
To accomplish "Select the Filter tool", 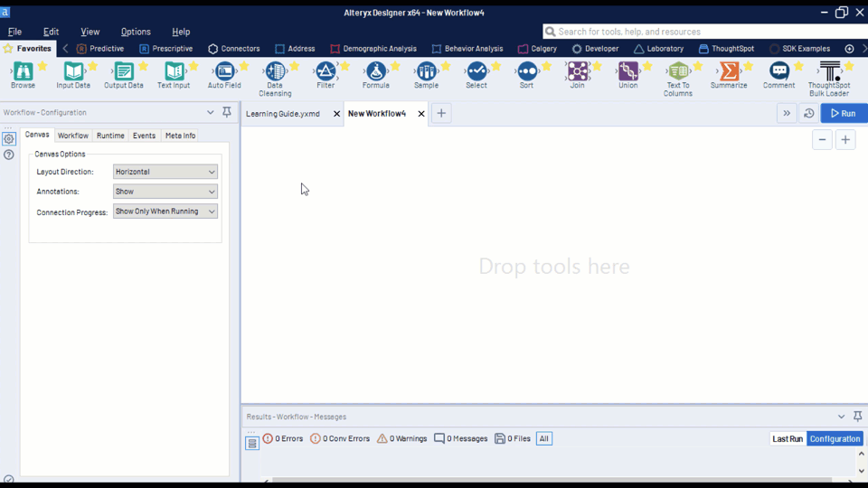I will tap(325, 71).
